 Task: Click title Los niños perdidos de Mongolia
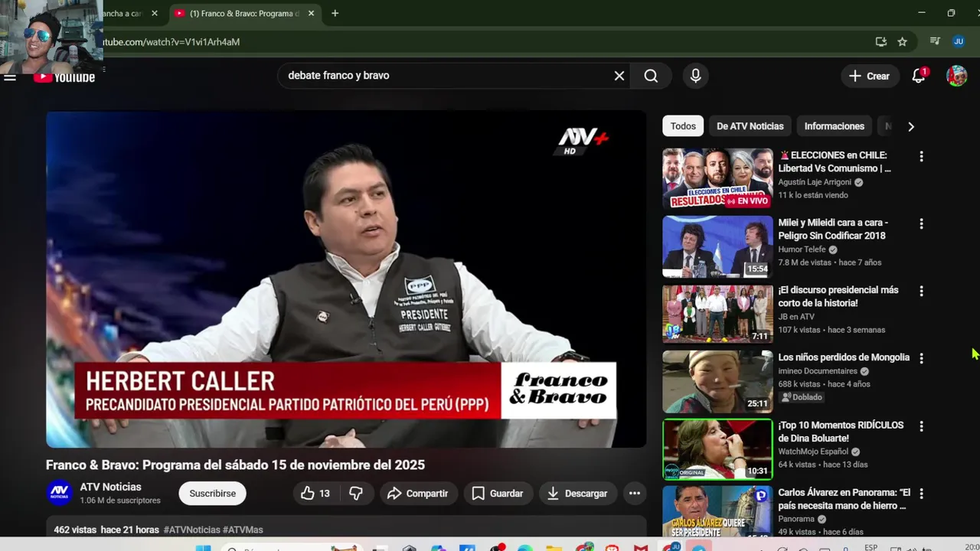(x=844, y=357)
